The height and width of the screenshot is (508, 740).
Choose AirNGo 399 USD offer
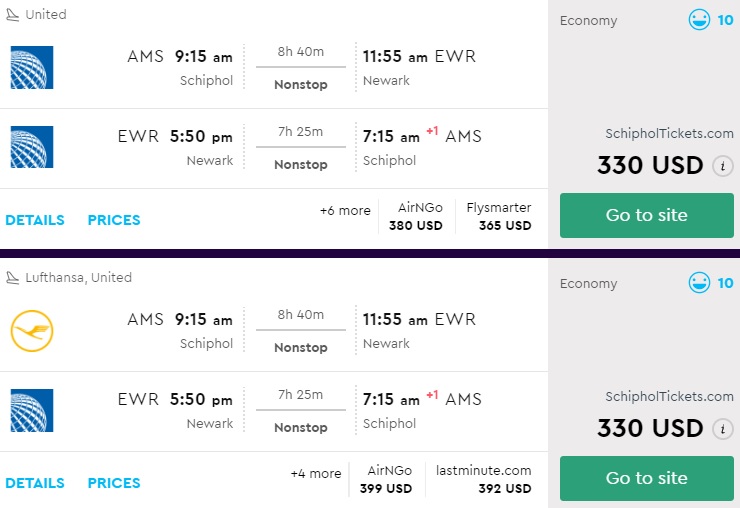[389, 479]
